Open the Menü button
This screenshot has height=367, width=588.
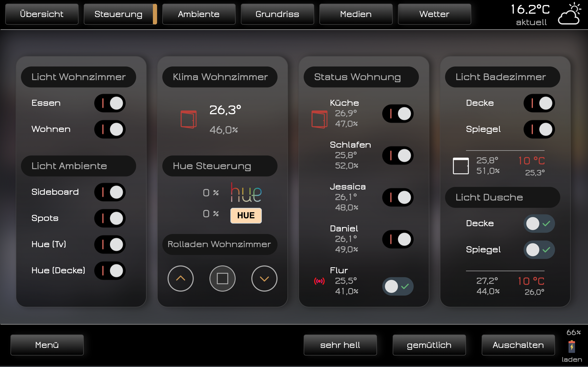point(47,345)
